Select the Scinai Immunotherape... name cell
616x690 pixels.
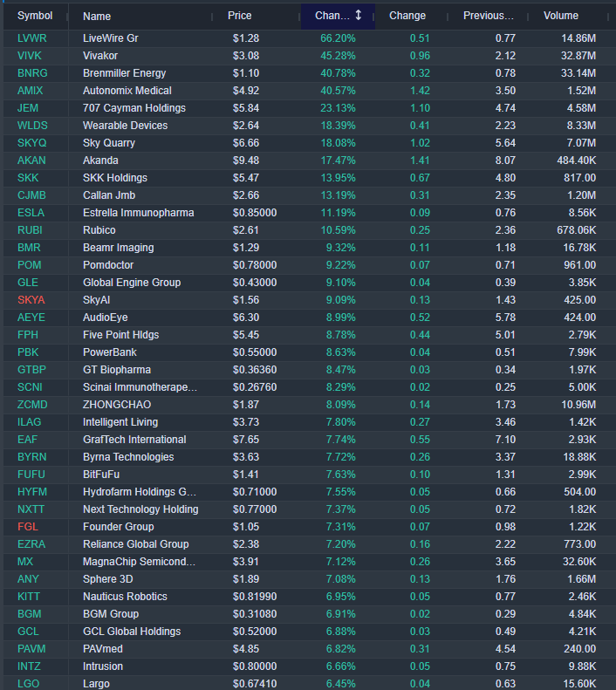coord(140,387)
